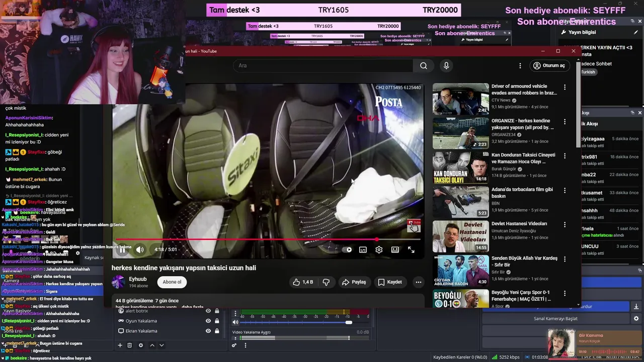This screenshot has width=644, height=362.
Task: Open options menu for ORGANIZE video
Action: pyautogui.click(x=565, y=122)
